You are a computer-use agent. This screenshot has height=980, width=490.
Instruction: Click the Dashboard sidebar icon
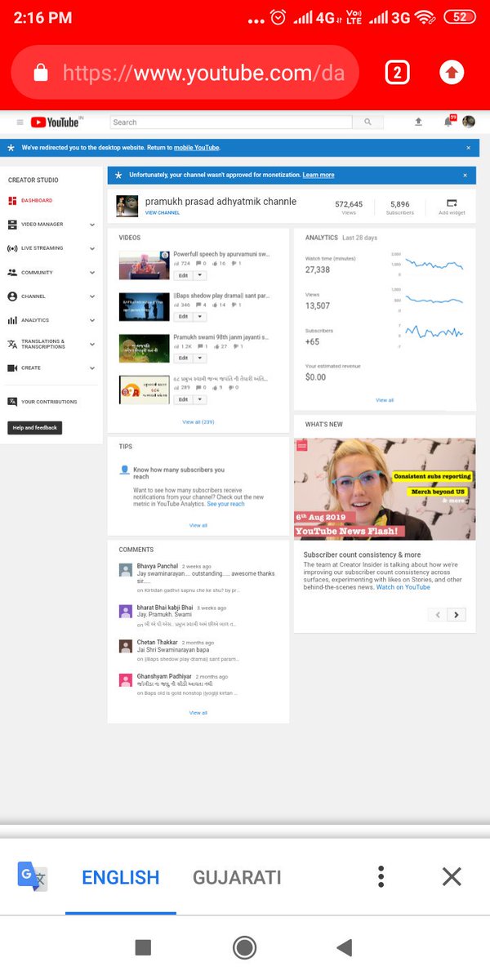point(12,200)
